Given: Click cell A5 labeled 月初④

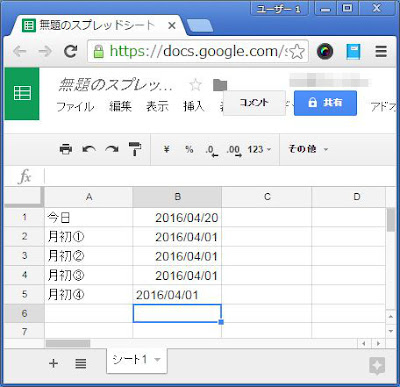Looking at the screenshot, I should coord(89,295).
